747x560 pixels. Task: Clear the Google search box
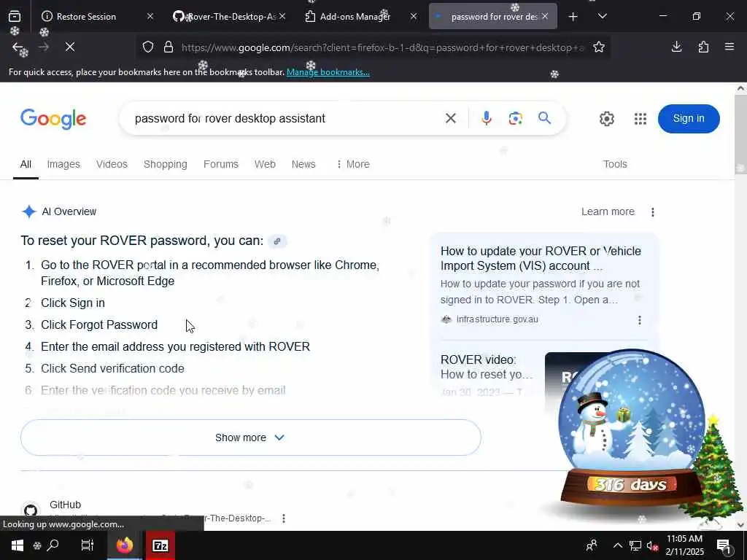(451, 118)
